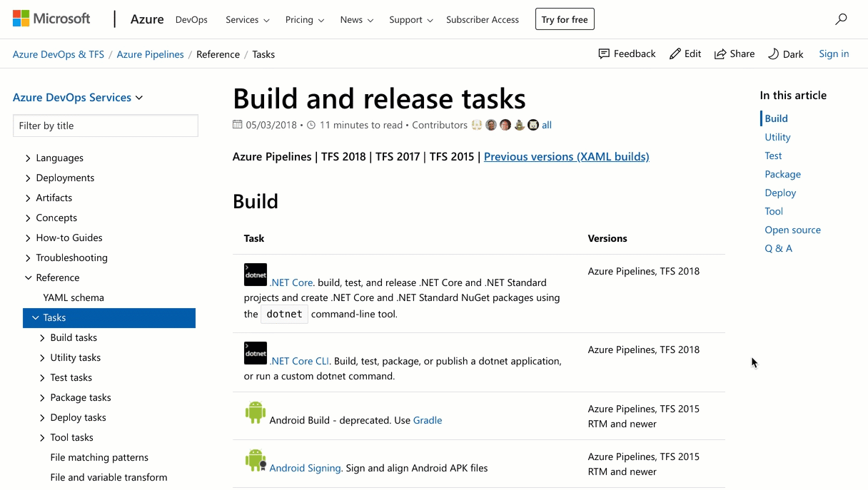
Task: Open the Android Signing task icon
Action: pyautogui.click(x=255, y=459)
